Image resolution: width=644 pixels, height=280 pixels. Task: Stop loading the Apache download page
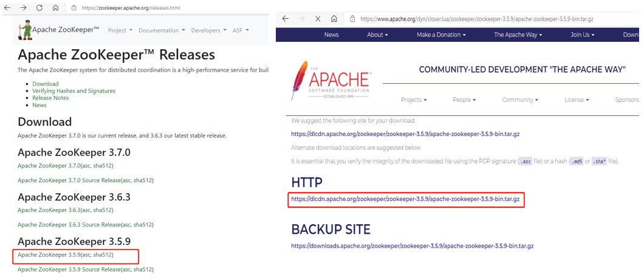(x=318, y=19)
